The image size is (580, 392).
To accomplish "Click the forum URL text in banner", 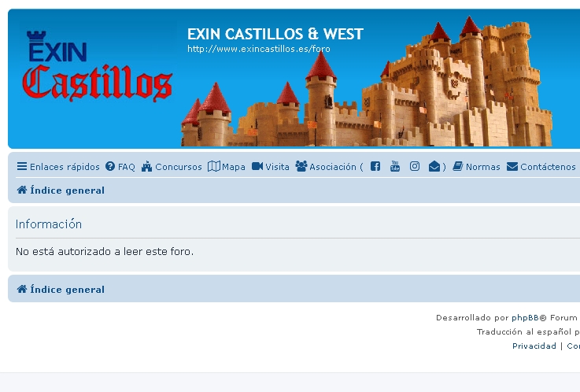I will [x=259, y=49].
